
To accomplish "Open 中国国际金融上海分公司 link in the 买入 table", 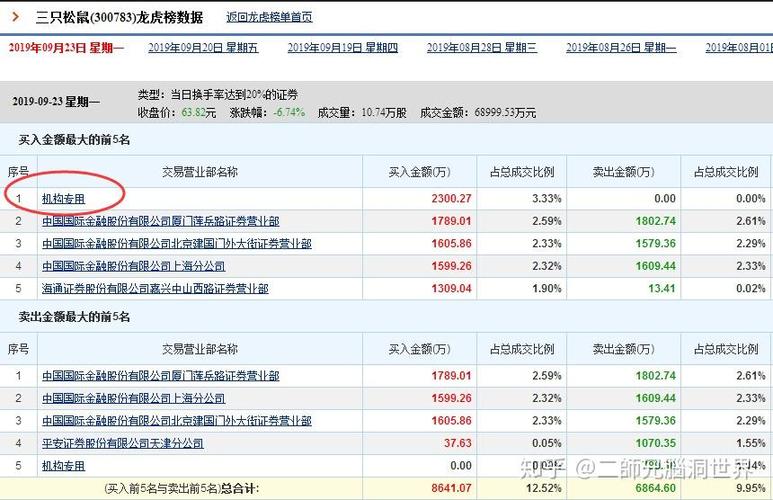I will pyautogui.click(x=134, y=266).
